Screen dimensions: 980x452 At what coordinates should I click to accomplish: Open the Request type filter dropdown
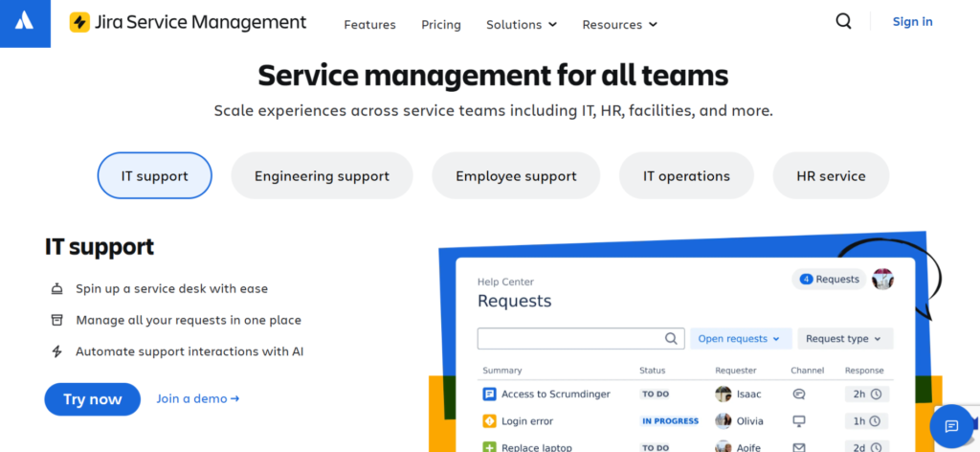pos(845,338)
